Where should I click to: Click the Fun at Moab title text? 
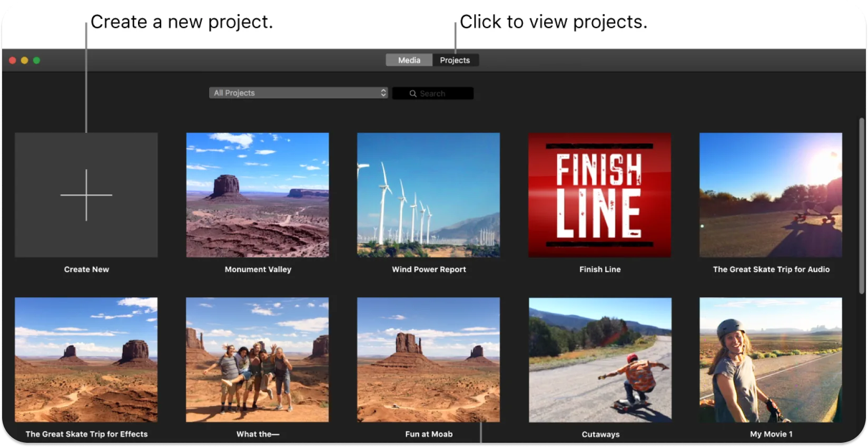(x=429, y=434)
